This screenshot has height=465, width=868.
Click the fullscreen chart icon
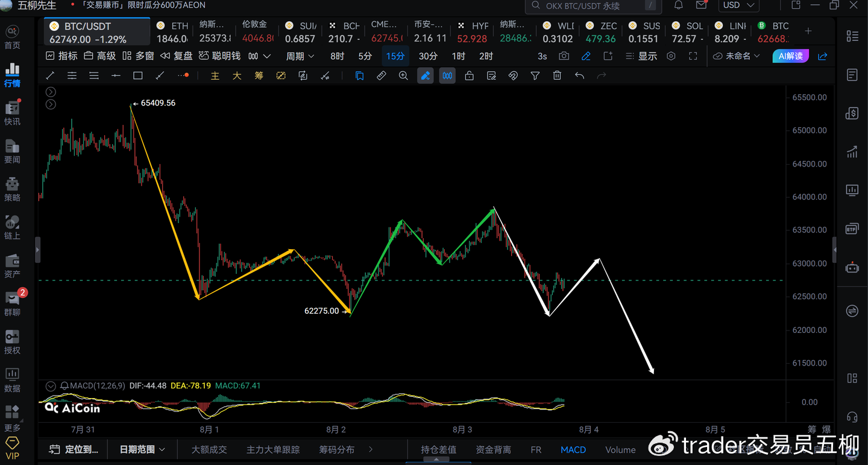click(x=693, y=56)
